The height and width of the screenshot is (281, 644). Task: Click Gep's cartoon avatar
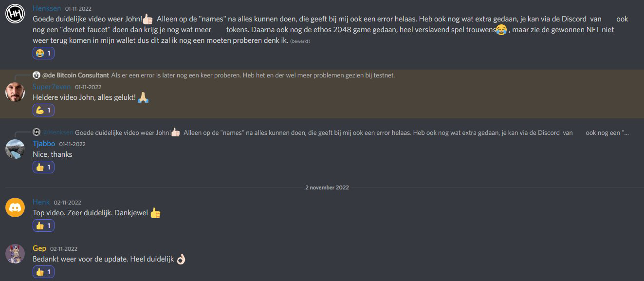point(15,254)
